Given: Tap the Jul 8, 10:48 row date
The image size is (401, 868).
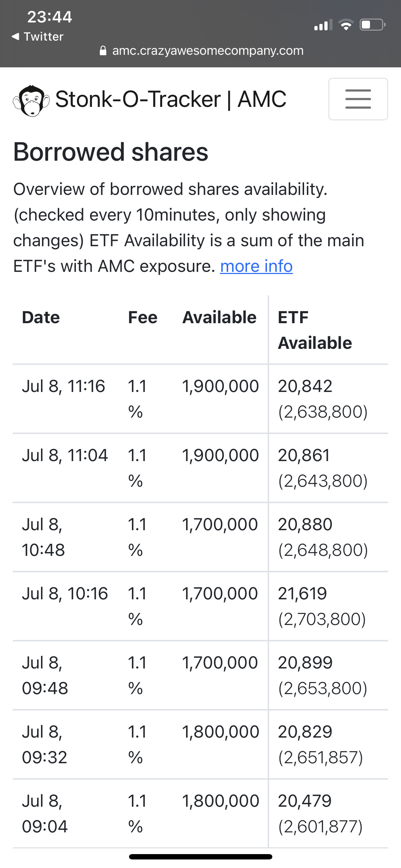Looking at the screenshot, I should (43, 537).
